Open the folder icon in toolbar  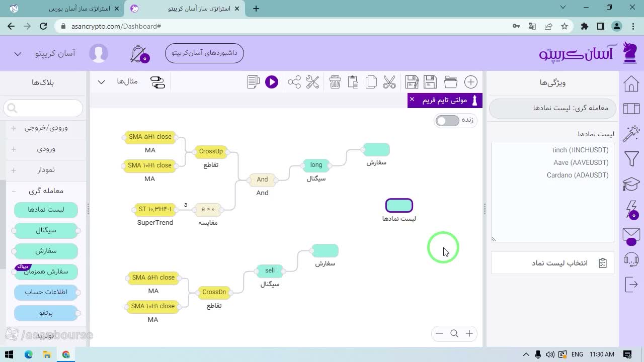tap(451, 82)
